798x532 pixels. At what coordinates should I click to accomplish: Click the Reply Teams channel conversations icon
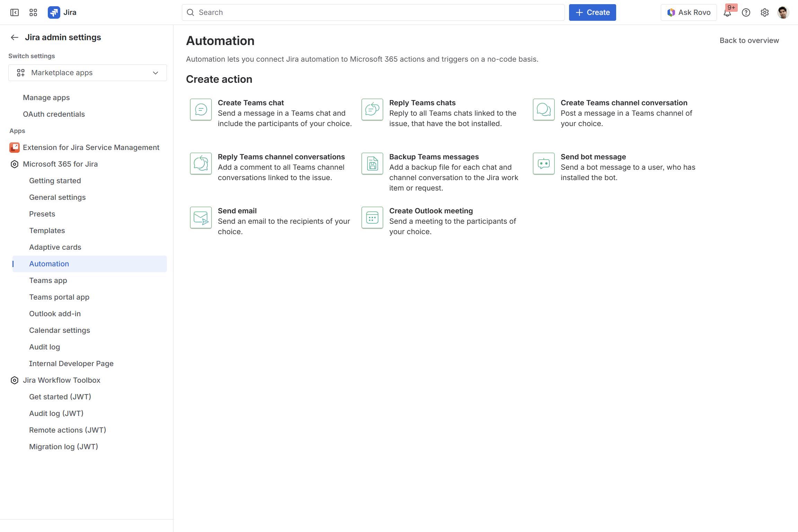pyautogui.click(x=201, y=163)
